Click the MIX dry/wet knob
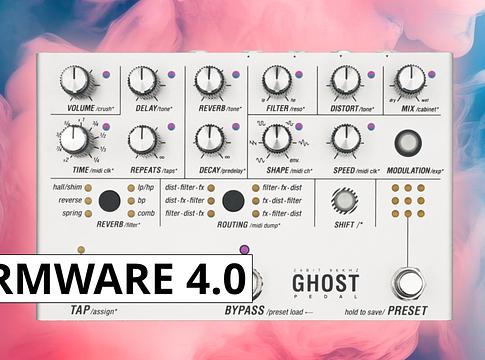Viewport: 485px width, 360px height. pyautogui.click(x=411, y=79)
